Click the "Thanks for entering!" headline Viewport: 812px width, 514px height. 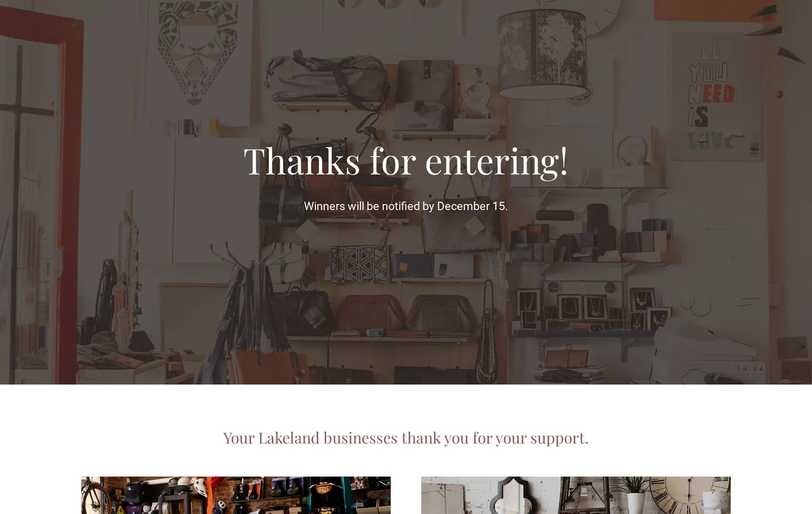406,161
